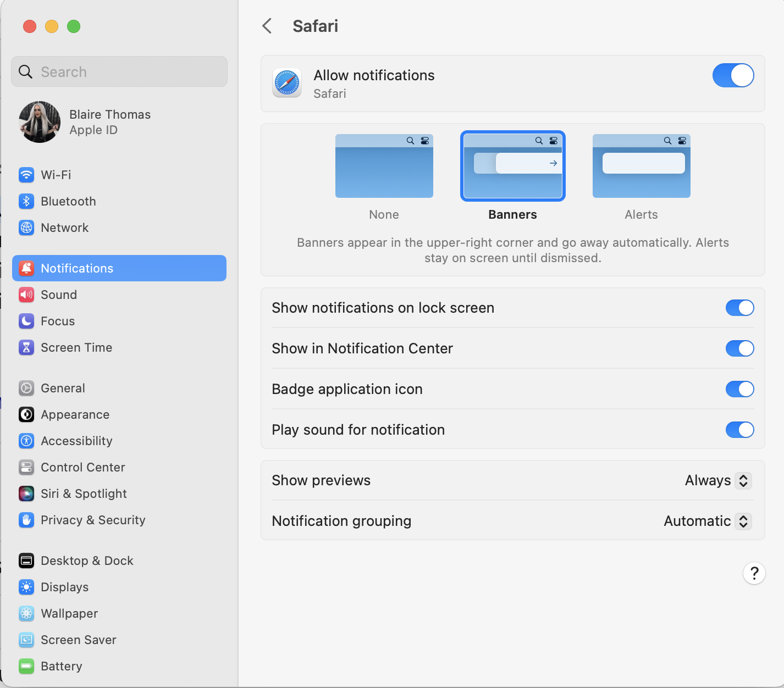Click the Siri & Spotlight icon
The height and width of the screenshot is (688, 784).
click(x=26, y=493)
